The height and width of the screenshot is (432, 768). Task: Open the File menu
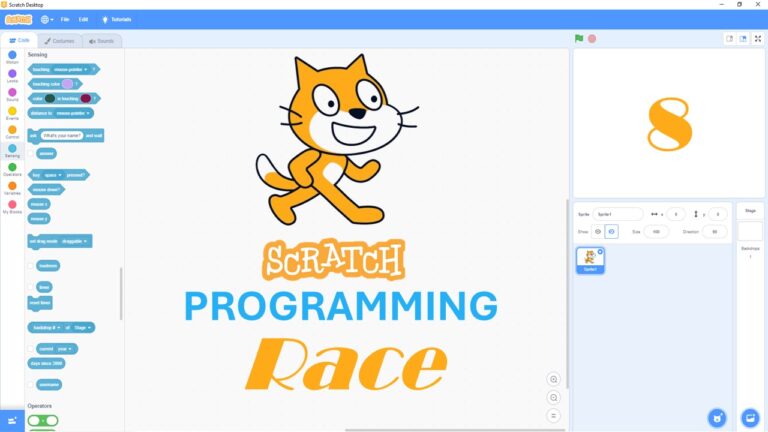pyautogui.click(x=65, y=20)
